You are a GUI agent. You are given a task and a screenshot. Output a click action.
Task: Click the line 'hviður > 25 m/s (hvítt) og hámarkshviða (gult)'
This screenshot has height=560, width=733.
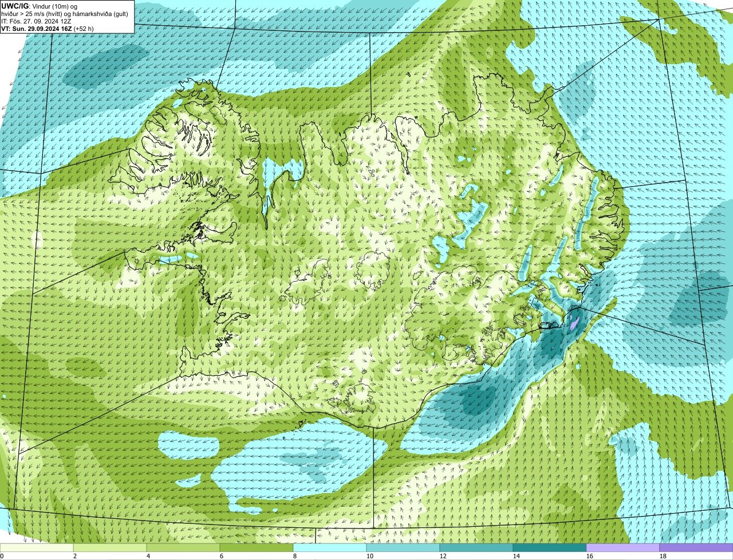(65, 13)
